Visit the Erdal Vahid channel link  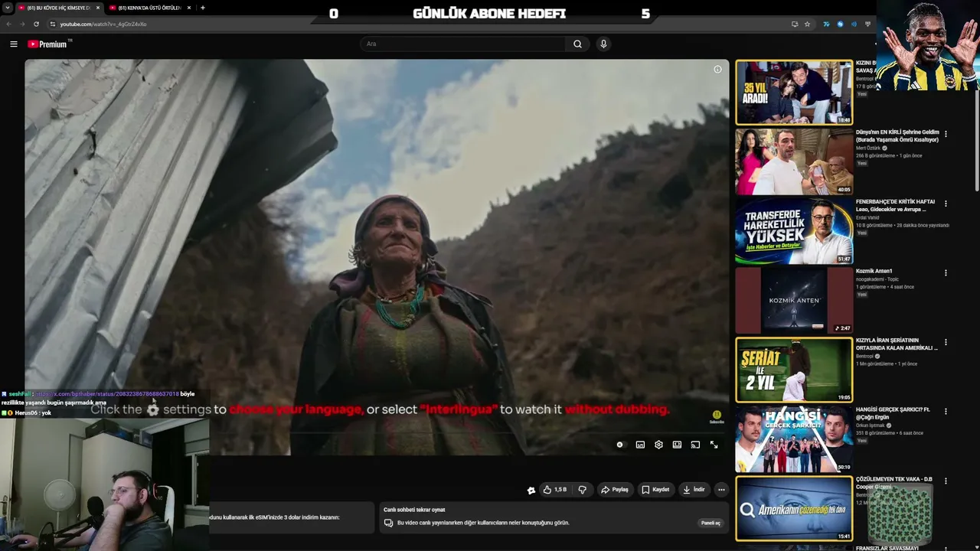click(867, 218)
